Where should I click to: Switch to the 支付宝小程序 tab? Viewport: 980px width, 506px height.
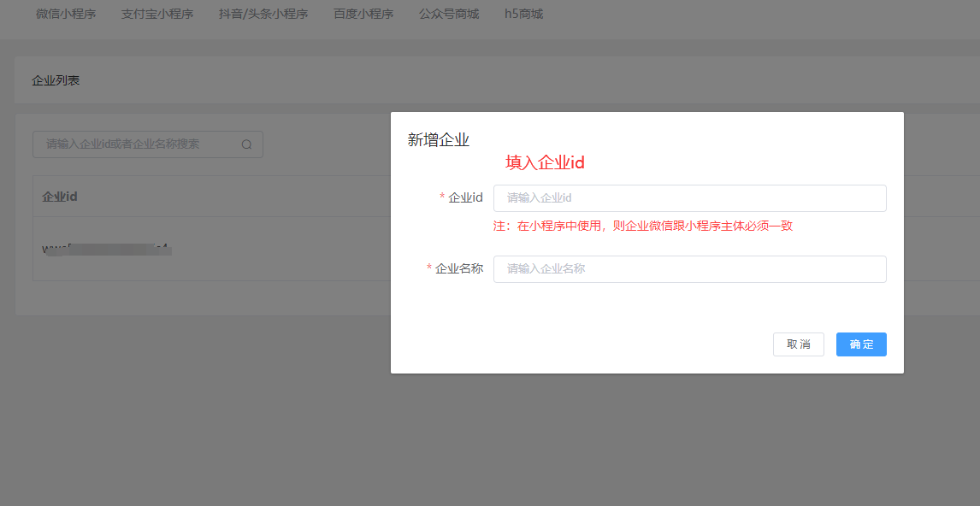pyautogui.click(x=156, y=14)
